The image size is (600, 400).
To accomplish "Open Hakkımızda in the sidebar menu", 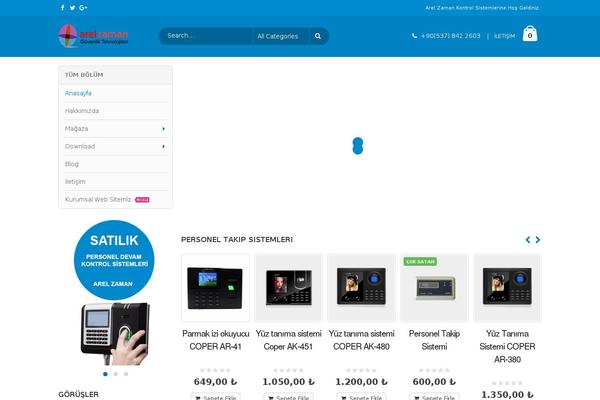I will click(82, 111).
